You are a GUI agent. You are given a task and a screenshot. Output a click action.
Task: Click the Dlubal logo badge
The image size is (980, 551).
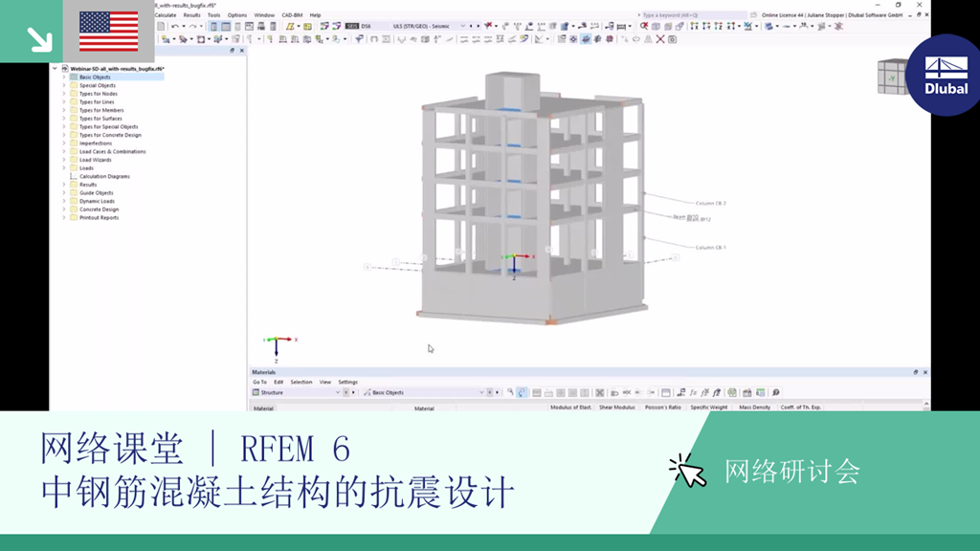coord(945,75)
